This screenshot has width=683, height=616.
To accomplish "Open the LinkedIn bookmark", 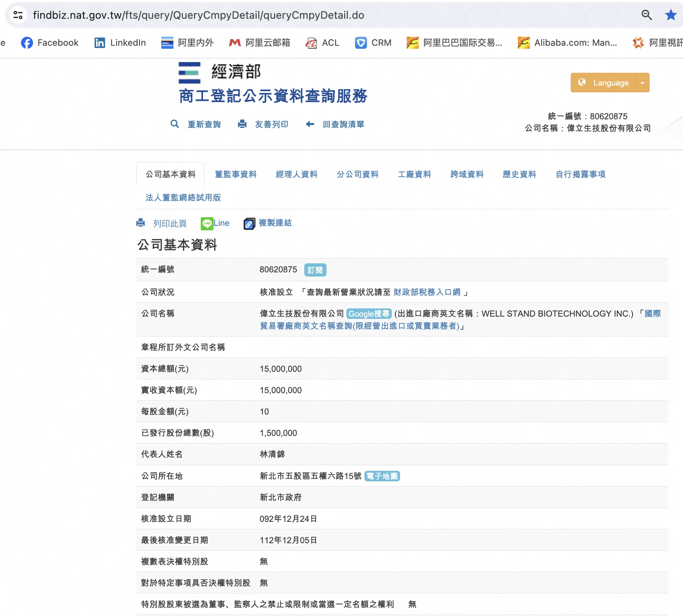I will 120,43.
